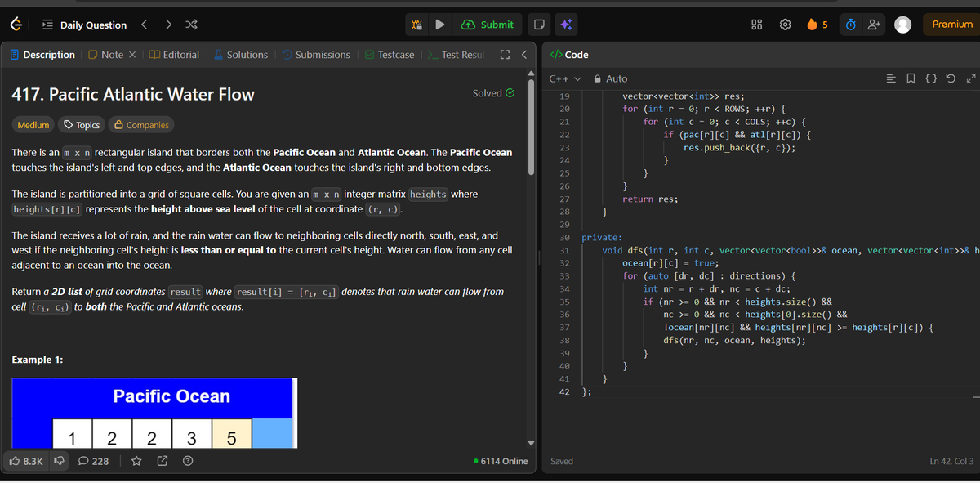Expand the Topics tag

pyautogui.click(x=82, y=125)
